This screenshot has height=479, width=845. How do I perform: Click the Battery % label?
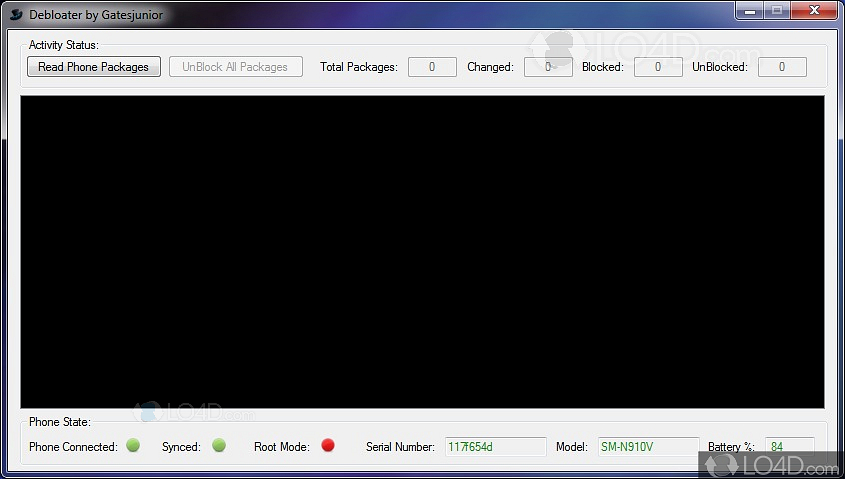[731, 447]
